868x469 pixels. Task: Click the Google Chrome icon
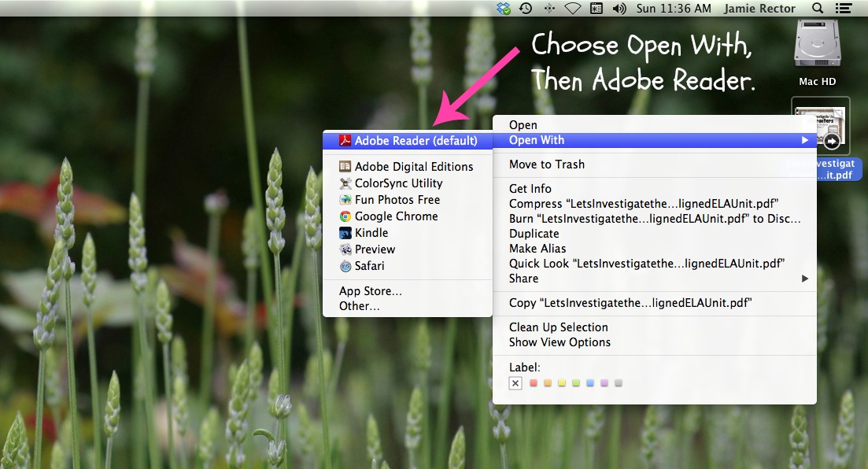345,216
